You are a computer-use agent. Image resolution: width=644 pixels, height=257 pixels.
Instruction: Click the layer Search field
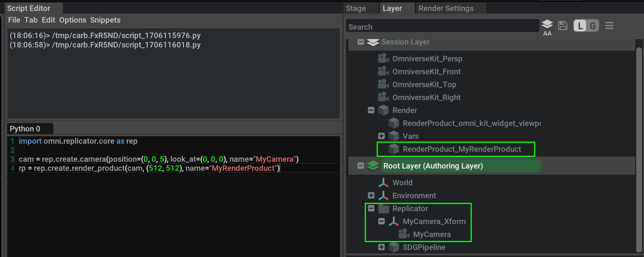442,27
